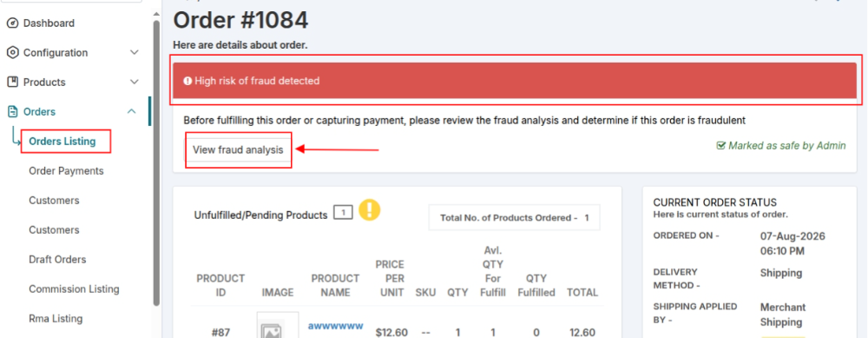Click the PRICE PER UNIT column header
This screenshot has height=338, width=868.
tap(390, 278)
